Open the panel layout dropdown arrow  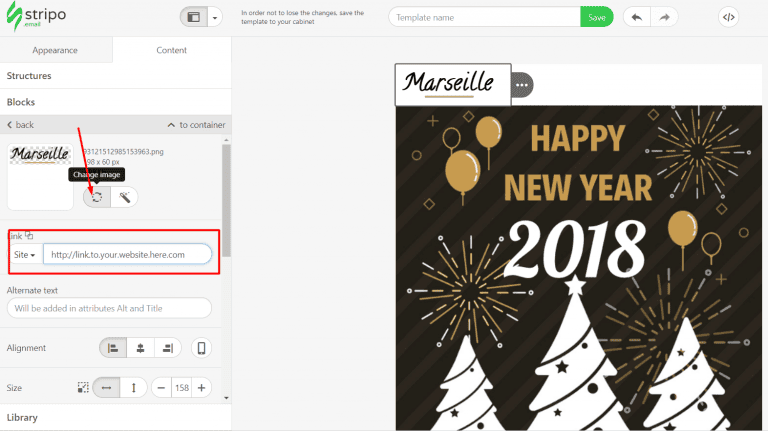pyautogui.click(x=215, y=18)
